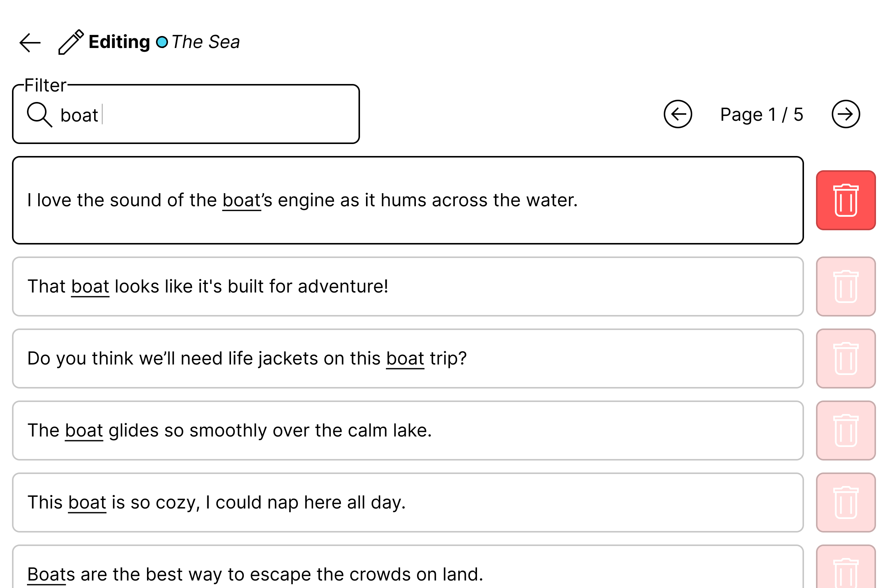Select the sentence The boat glides smoothly
The width and height of the screenshot is (888, 588).
(x=408, y=430)
